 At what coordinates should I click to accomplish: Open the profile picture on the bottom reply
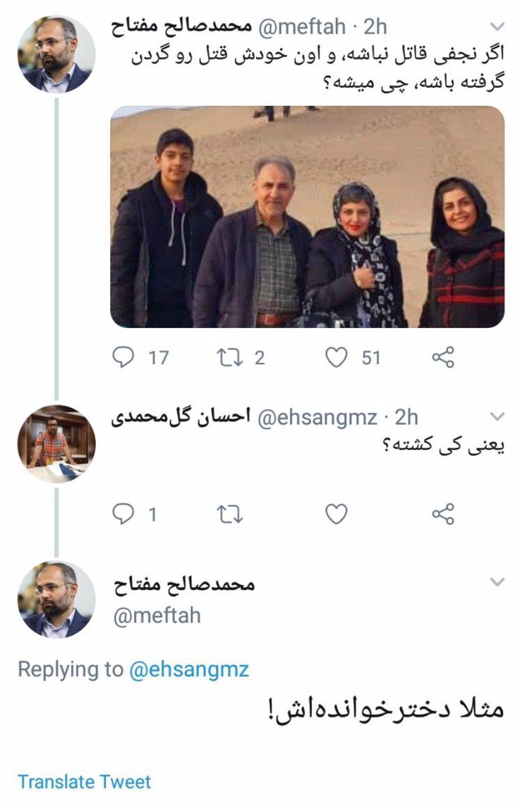click(x=56, y=599)
